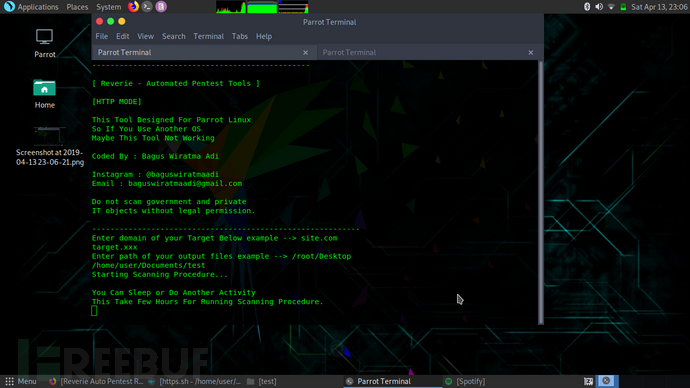The width and height of the screenshot is (690, 388).
Task: Open the Firefox launcher in top panel
Action: (133, 7)
